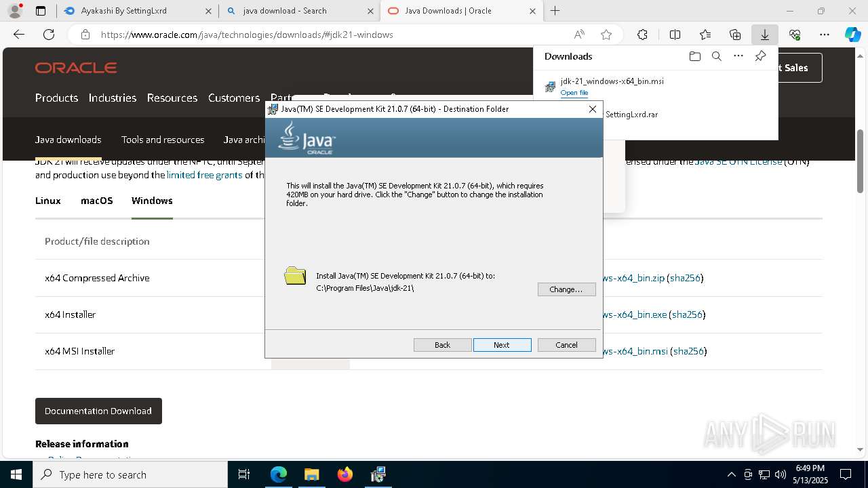The width and height of the screenshot is (868, 488).
Task: Open Edge profile avatar icon
Action: (x=15, y=11)
